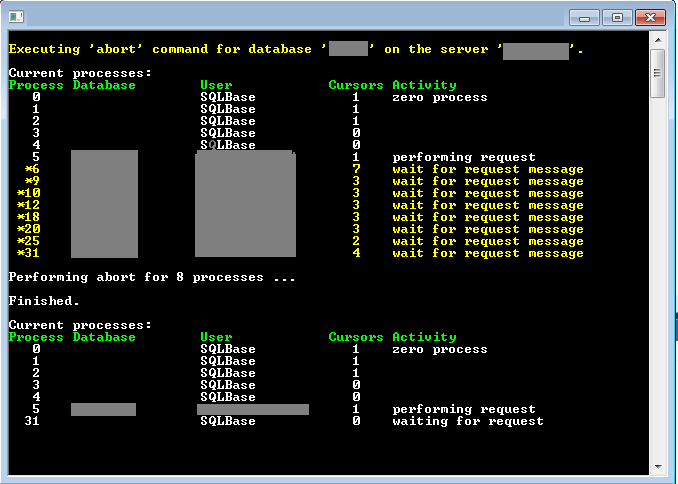Image resolution: width=678 pixels, height=484 pixels.
Task: Click the starred process '*9' number
Action: pos(32,181)
